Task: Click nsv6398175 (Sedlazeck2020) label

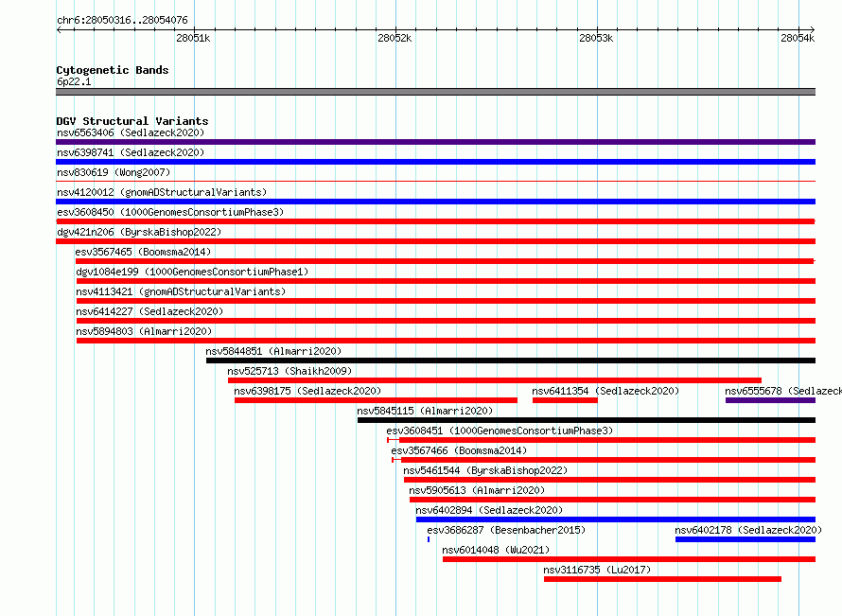Action: [307, 391]
